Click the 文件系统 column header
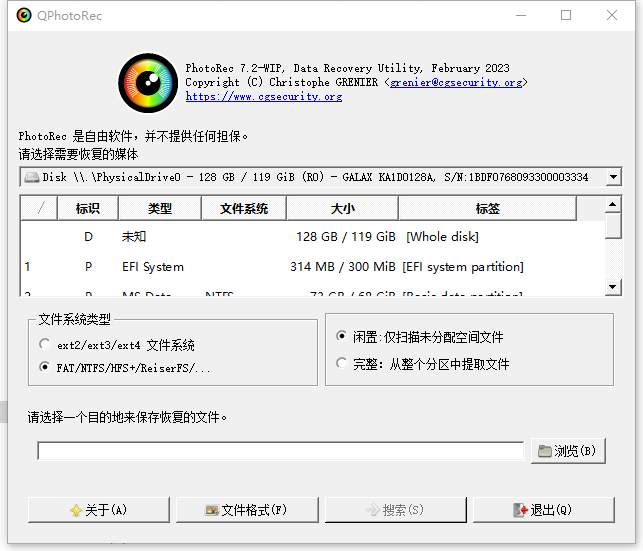 tap(243, 208)
